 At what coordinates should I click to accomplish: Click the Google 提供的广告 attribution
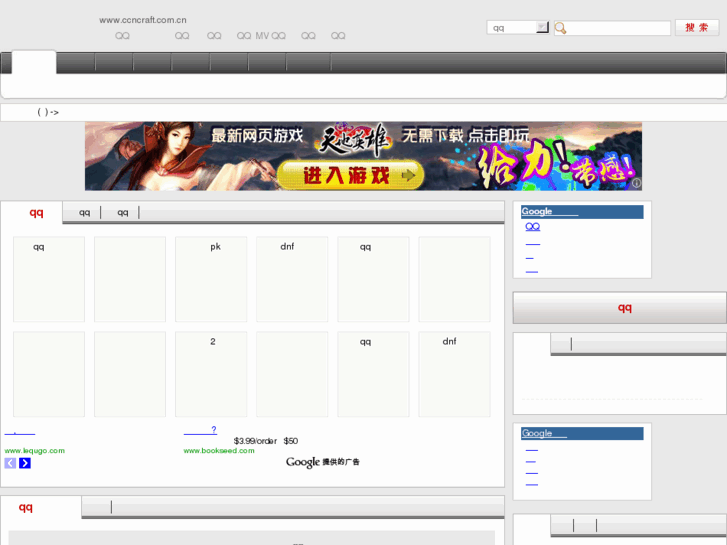click(323, 462)
